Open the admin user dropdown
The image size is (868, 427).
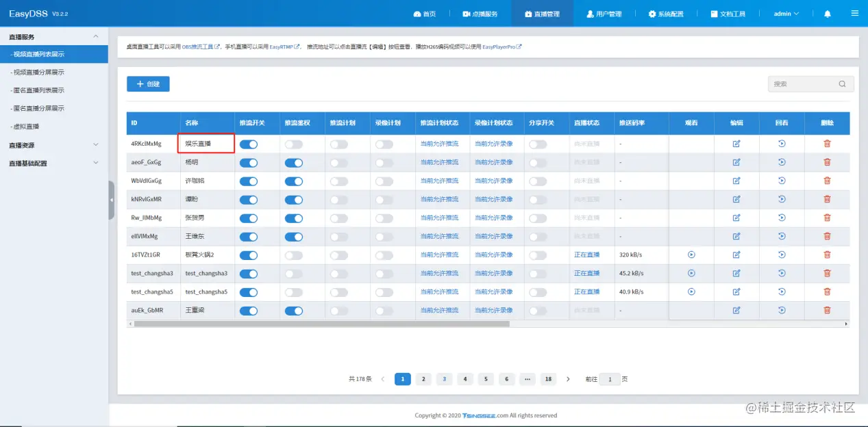(x=786, y=14)
